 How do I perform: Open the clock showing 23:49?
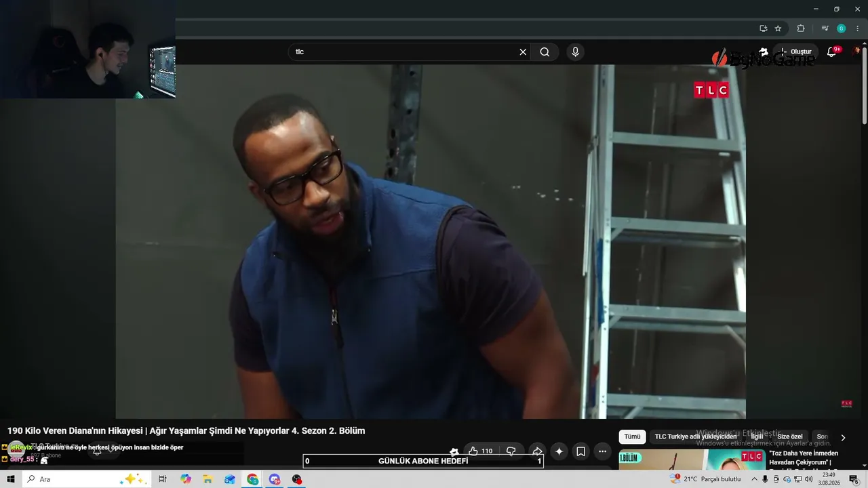(x=829, y=479)
